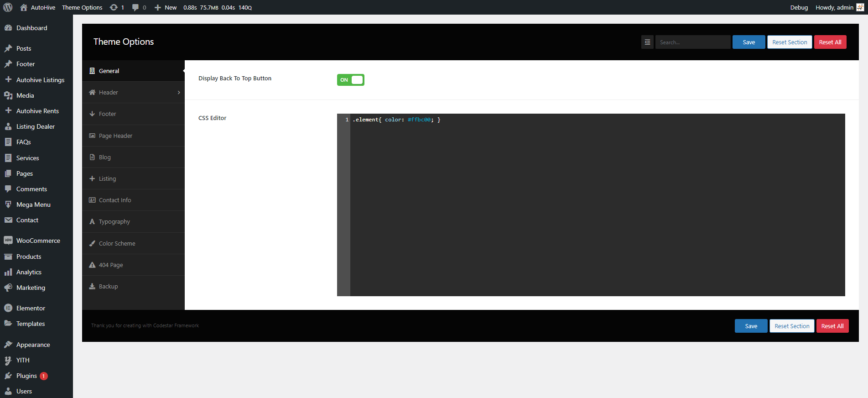Click the Elementor icon in sidebar
This screenshot has height=398, width=868.
pyautogui.click(x=8, y=308)
